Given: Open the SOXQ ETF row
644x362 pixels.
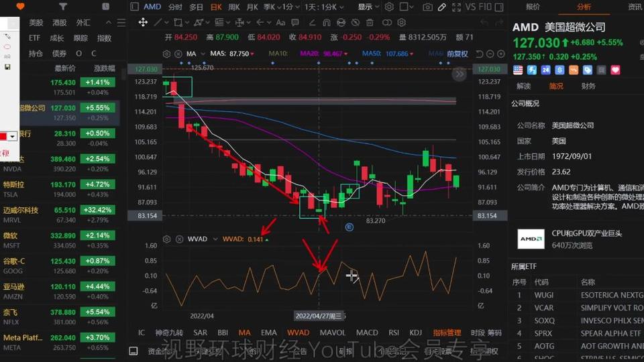Looking at the screenshot, I should (577, 320).
